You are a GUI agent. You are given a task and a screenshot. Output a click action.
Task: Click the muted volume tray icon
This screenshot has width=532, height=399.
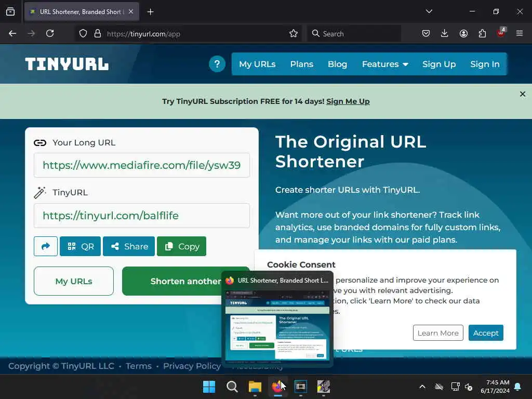coord(469,387)
